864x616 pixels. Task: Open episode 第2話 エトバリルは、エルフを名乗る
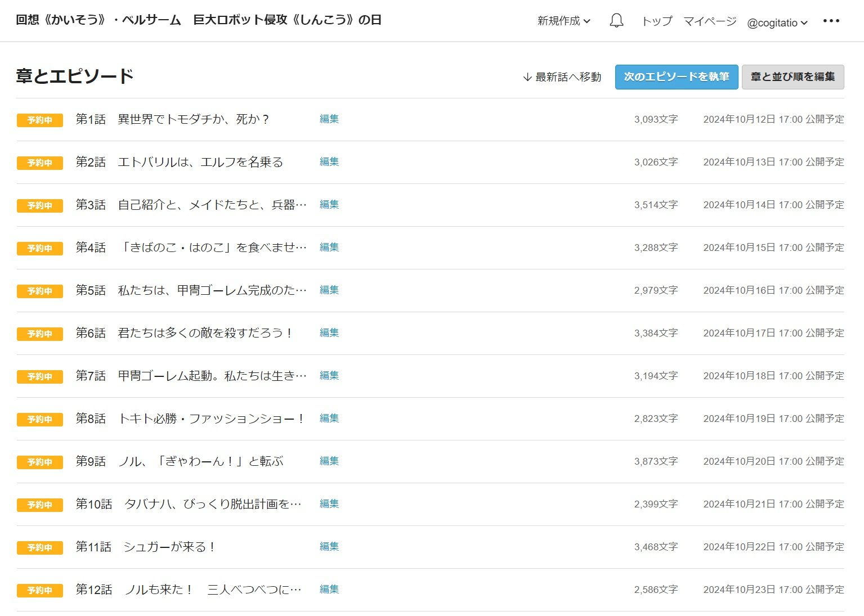(180, 162)
